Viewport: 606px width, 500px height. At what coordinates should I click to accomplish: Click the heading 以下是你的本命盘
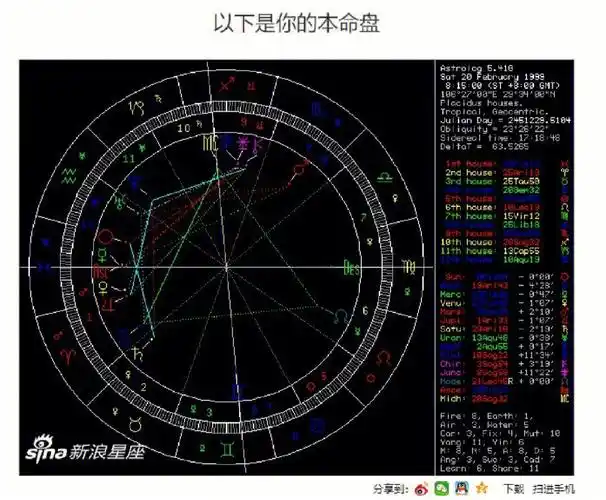(x=296, y=23)
